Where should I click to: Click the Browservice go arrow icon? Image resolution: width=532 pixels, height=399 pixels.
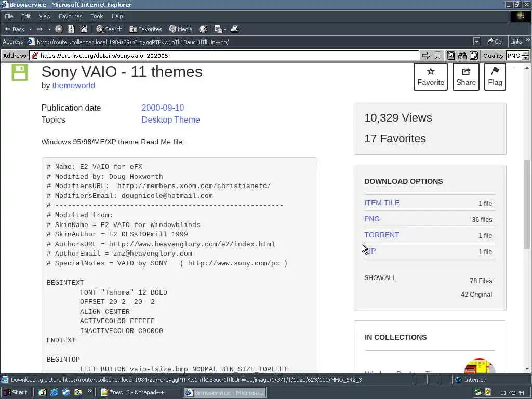tap(426, 56)
